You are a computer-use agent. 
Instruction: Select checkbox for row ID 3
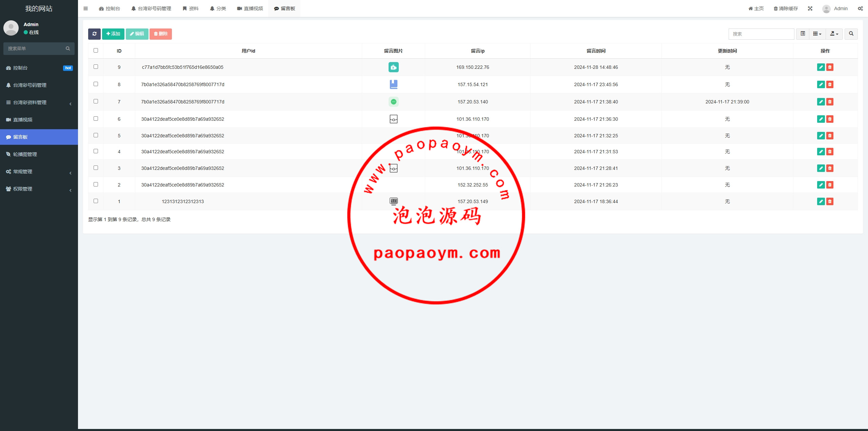[96, 168]
